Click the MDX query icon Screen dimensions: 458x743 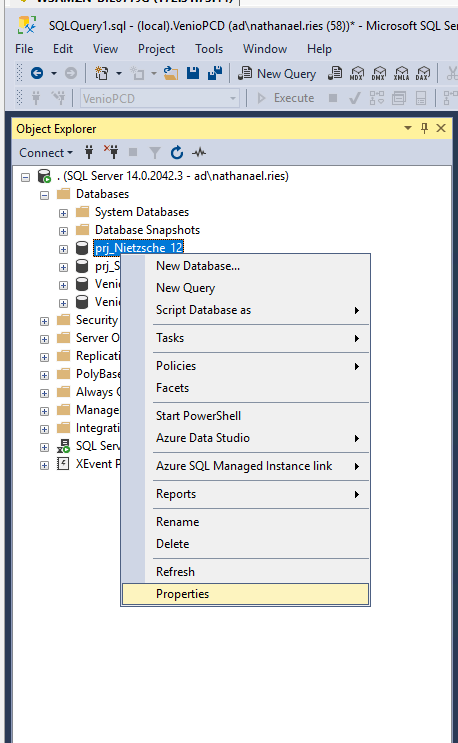(357, 73)
